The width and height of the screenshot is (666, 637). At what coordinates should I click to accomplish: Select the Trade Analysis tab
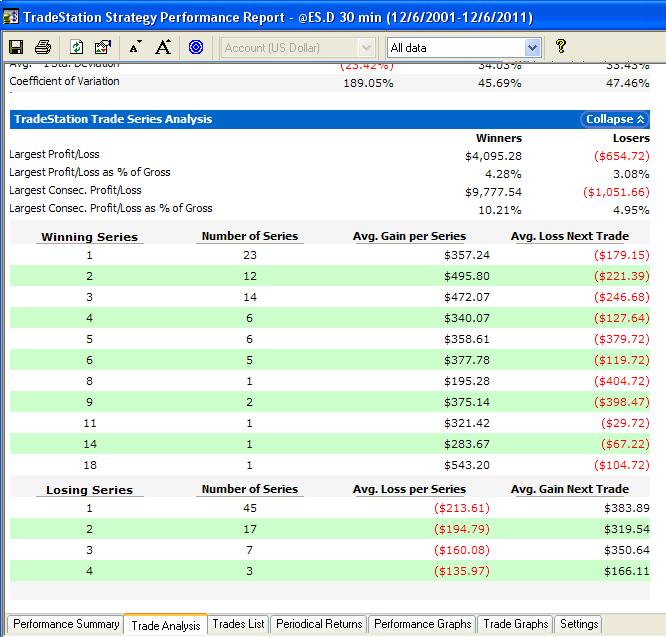click(166, 625)
